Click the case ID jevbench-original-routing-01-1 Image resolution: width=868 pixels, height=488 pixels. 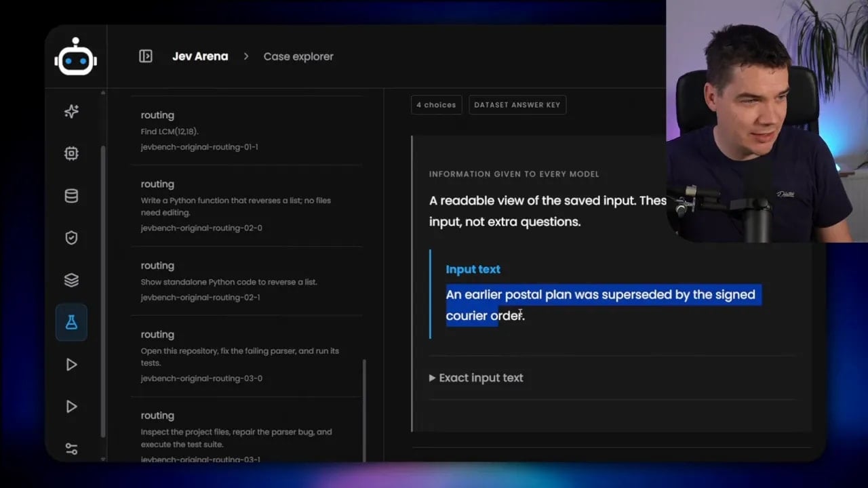point(199,147)
